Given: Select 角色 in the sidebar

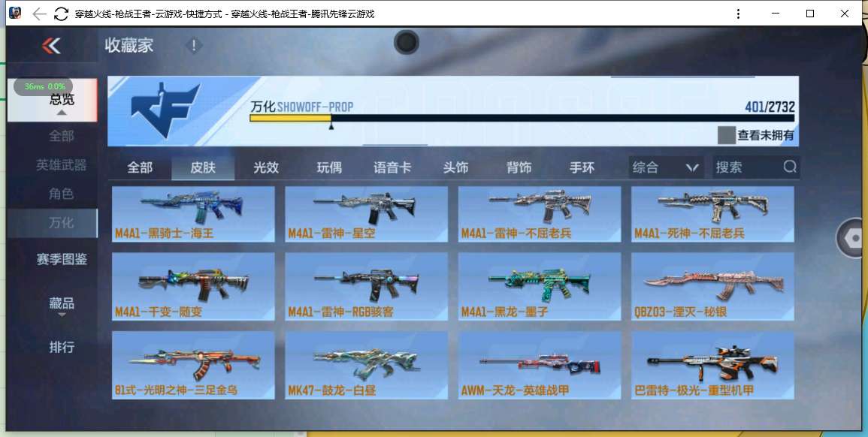Looking at the screenshot, I should point(62,194).
